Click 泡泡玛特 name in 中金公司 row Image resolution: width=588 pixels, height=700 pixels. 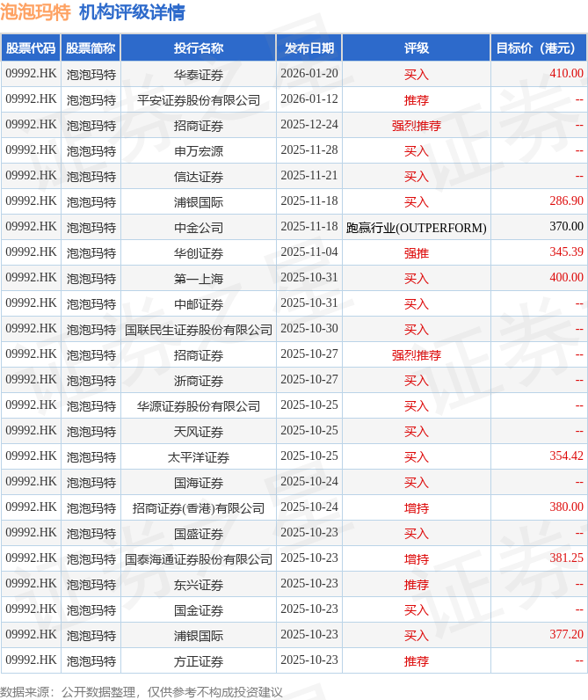tap(91, 227)
